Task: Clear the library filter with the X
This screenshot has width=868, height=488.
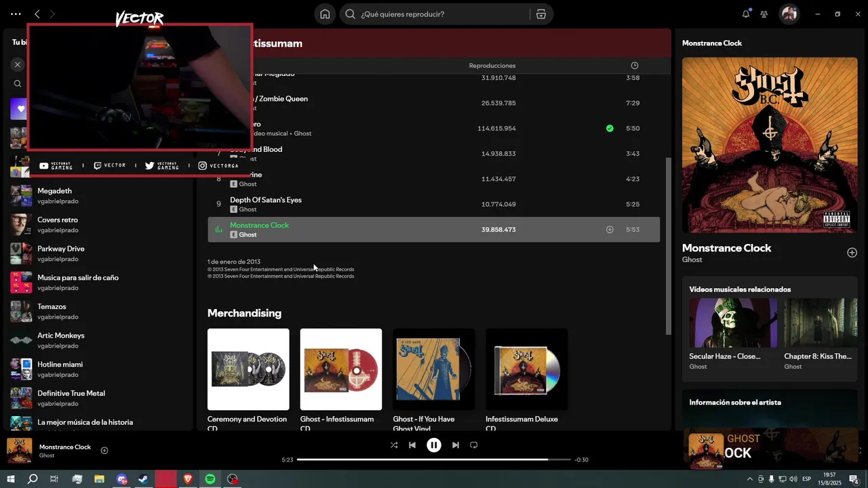Action: (x=18, y=64)
